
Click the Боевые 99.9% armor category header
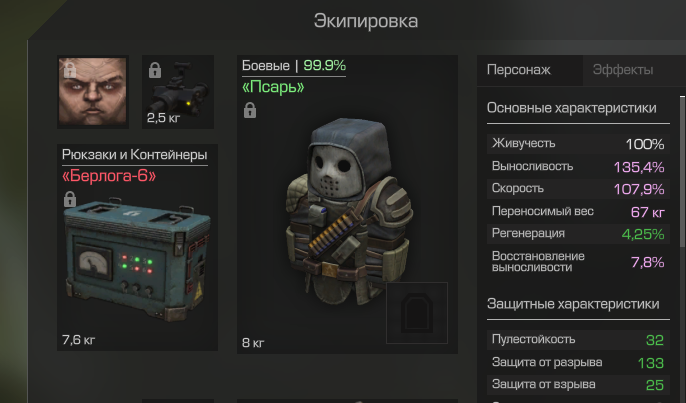[x=294, y=66]
